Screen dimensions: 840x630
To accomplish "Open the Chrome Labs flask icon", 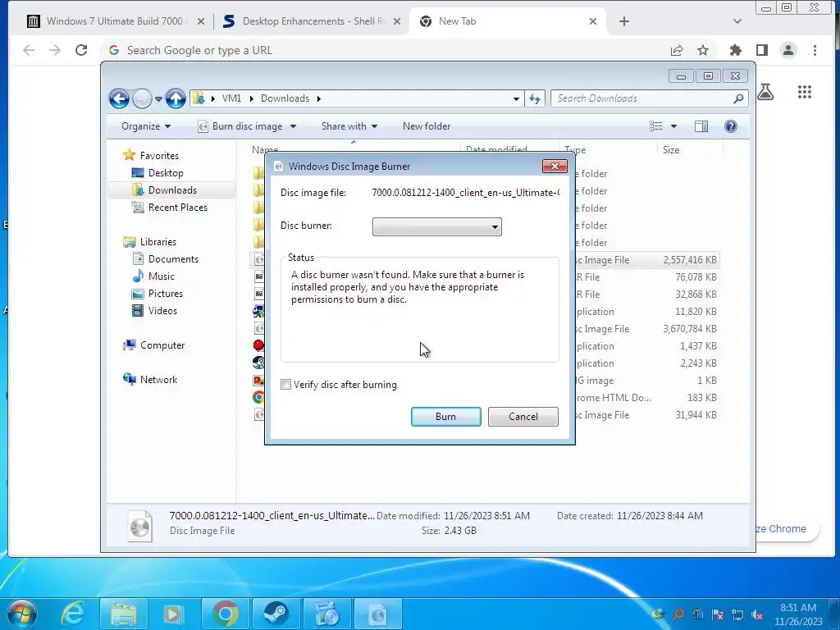I will click(x=765, y=92).
